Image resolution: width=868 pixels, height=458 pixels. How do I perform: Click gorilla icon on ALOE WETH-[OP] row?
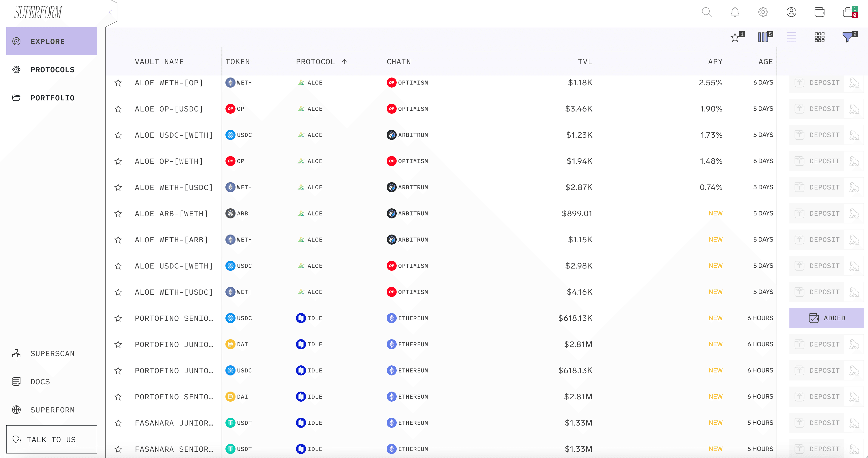click(x=854, y=83)
